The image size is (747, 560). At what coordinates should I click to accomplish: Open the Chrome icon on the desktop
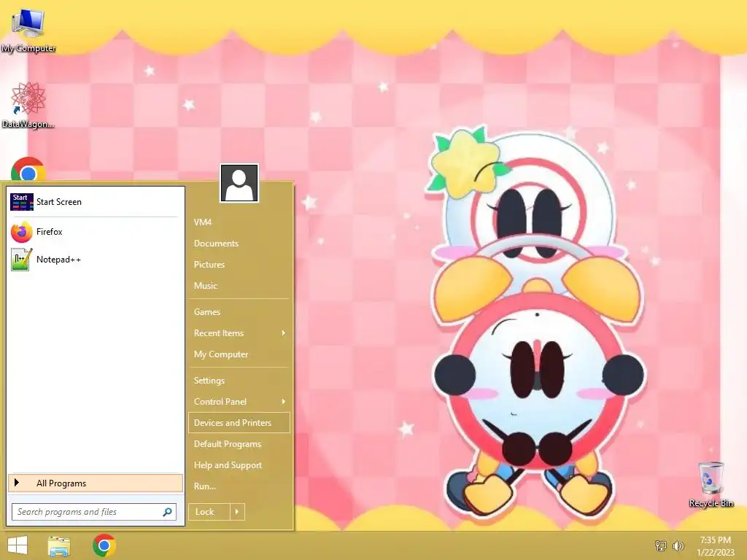tap(28, 169)
